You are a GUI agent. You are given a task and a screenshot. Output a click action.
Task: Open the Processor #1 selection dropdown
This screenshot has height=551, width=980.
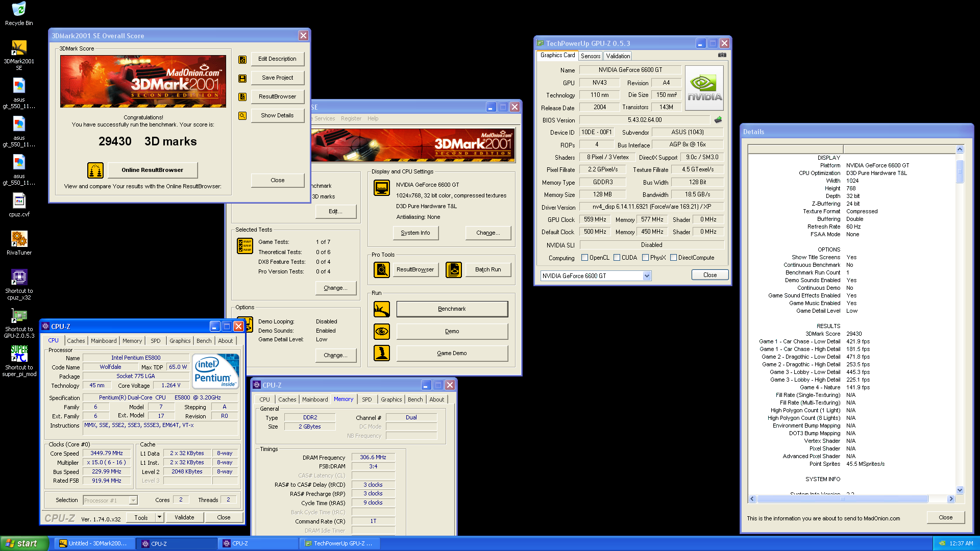pyautogui.click(x=133, y=500)
